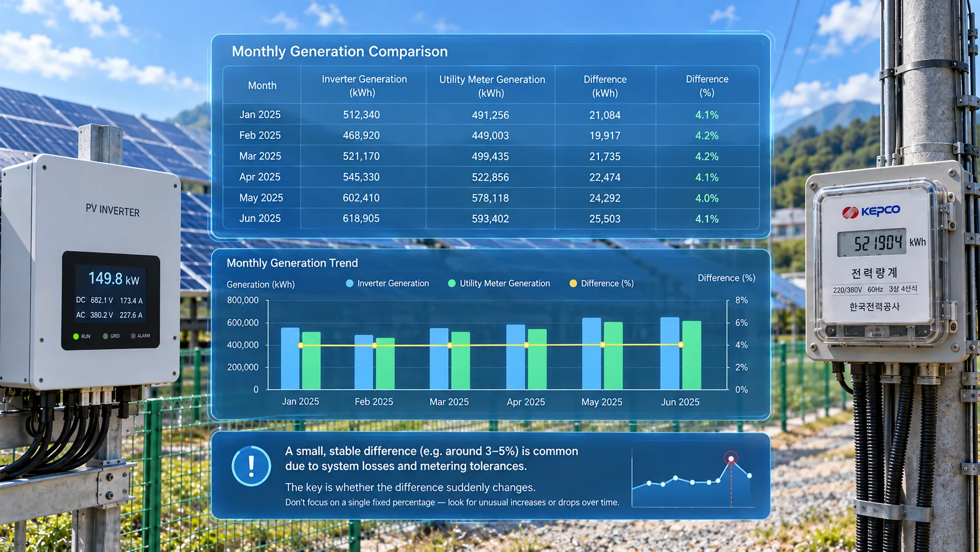Viewport: 980px width, 552px height.
Task: Click the exclamation alert icon
Action: click(x=251, y=466)
